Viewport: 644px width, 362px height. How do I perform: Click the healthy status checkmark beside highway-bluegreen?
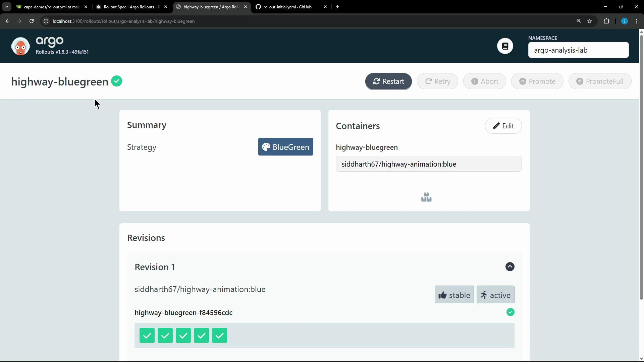[x=116, y=81]
